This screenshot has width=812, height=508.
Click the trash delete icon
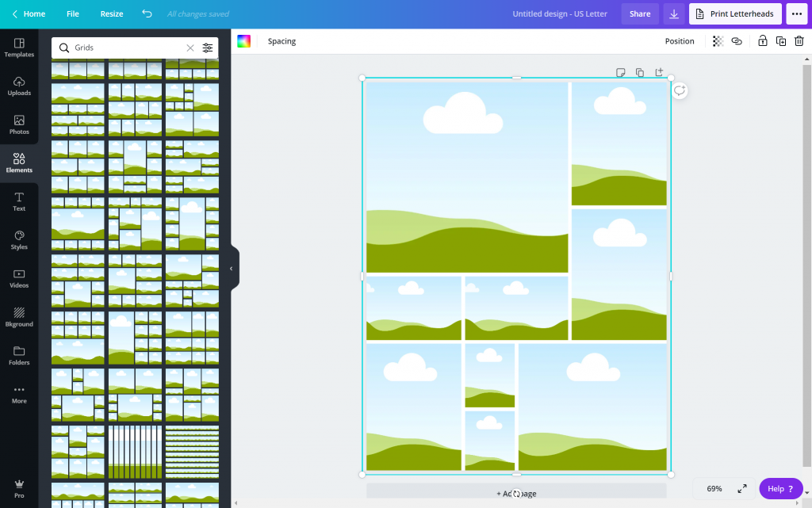(799, 41)
